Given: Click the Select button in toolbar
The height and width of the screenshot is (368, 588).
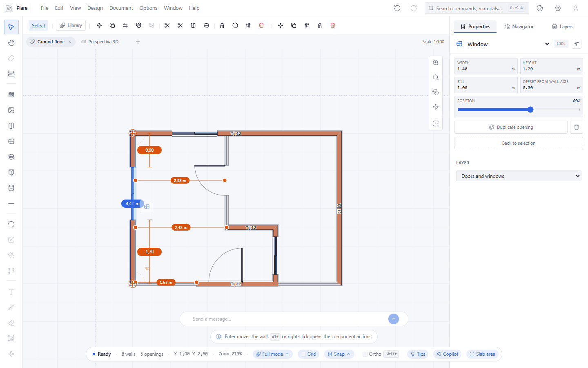Looking at the screenshot, I should [x=38, y=25].
